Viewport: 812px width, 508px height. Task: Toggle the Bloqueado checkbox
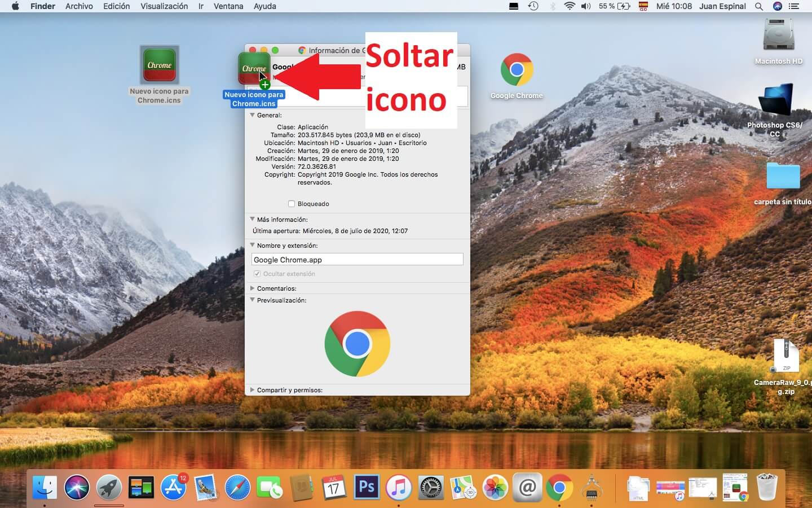tap(292, 204)
